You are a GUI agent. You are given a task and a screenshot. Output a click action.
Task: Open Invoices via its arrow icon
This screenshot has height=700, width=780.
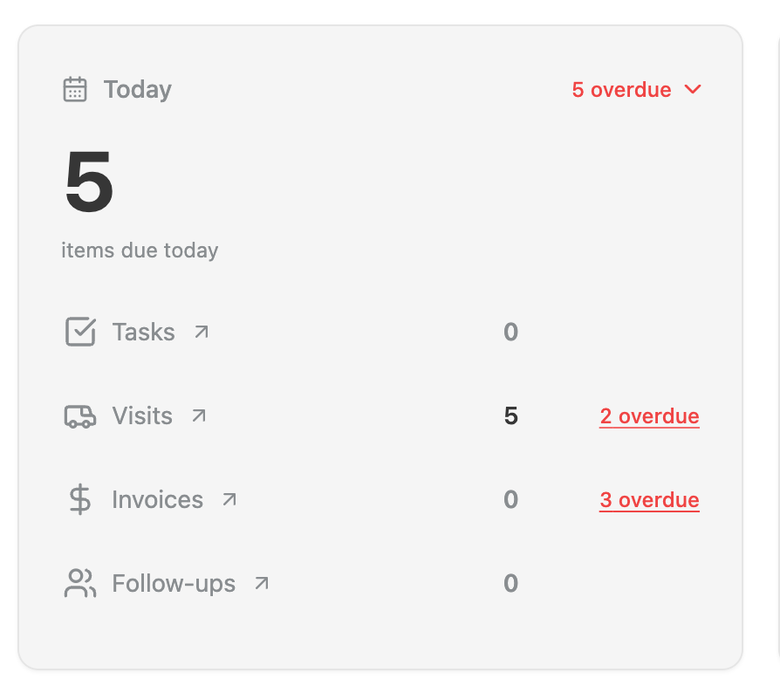point(229,499)
